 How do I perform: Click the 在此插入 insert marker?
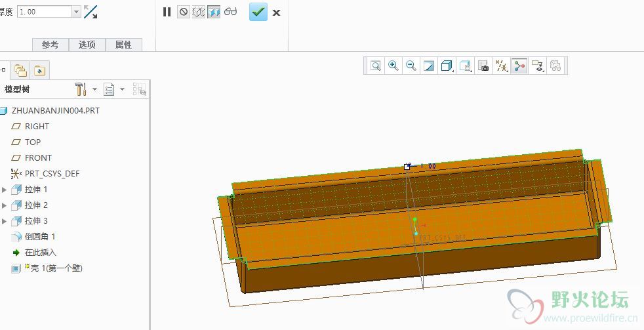tap(40, 253)
